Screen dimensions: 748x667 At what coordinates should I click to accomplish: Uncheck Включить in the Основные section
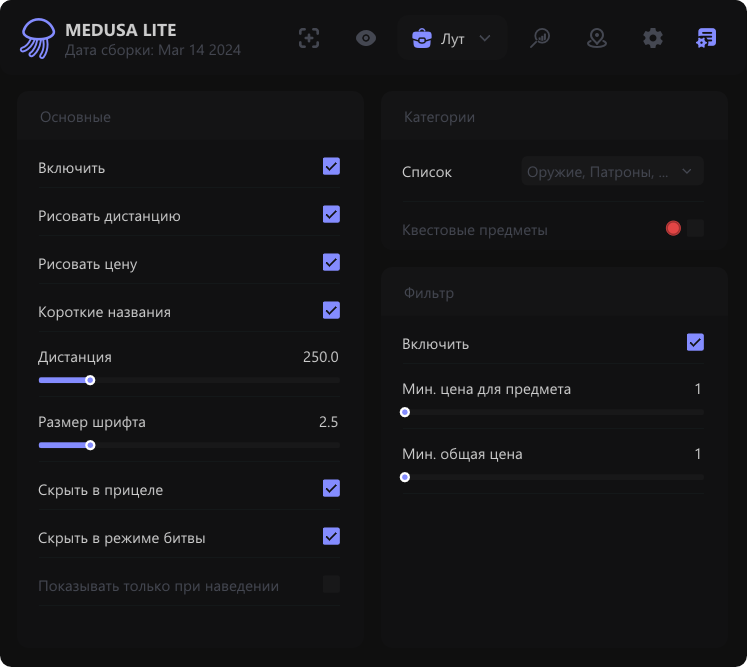[331, 167]
